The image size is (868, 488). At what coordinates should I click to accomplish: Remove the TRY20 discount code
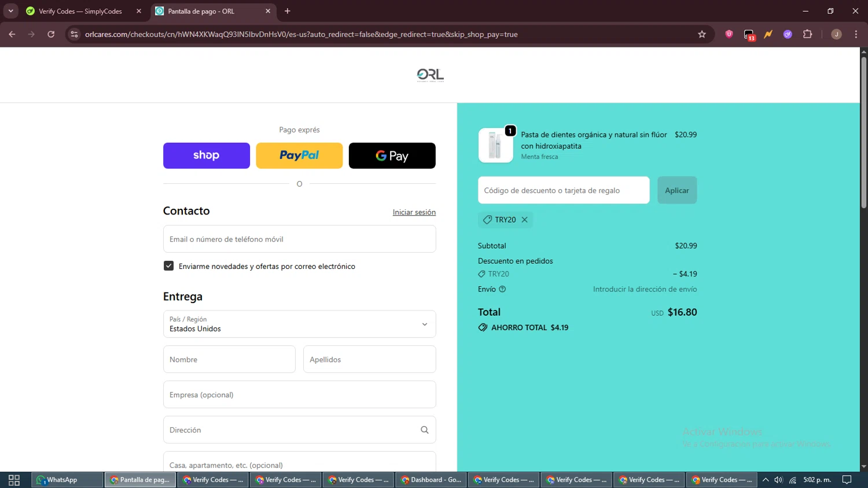pyautogui.click(x=524, y=220)
